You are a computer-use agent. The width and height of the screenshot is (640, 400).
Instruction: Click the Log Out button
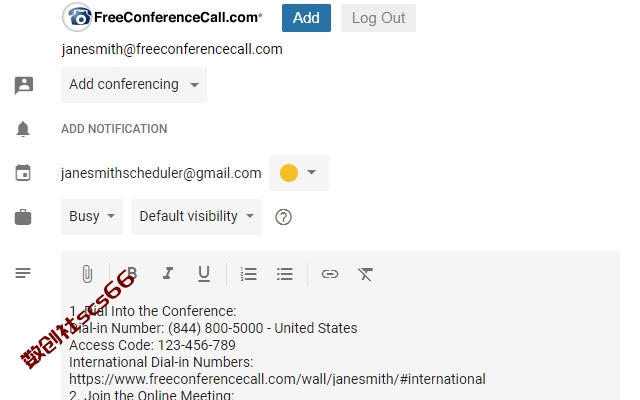pyautogui.click(x=378, y=18)
